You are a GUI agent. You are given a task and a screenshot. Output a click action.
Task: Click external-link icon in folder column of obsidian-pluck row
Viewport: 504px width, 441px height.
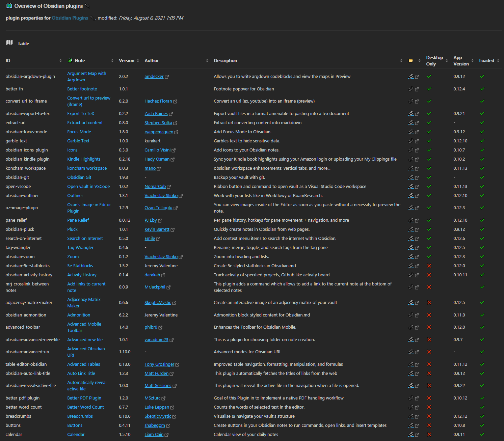coord(417,230)
